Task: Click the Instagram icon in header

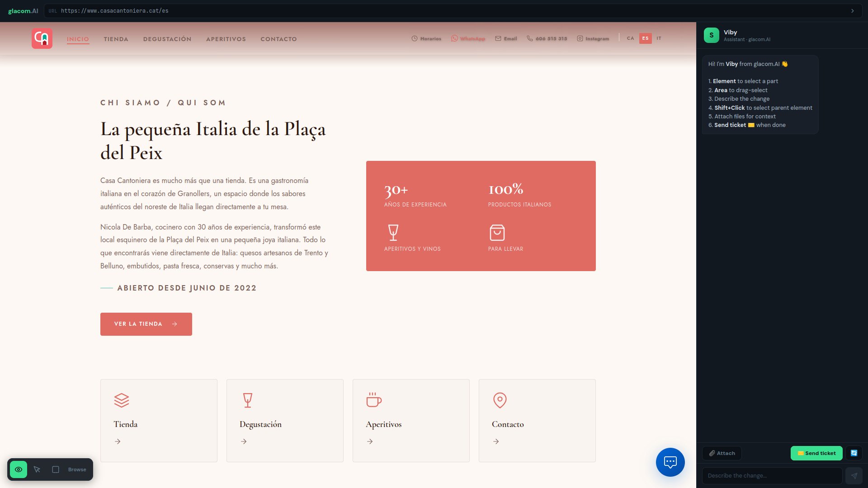Action: coord(580,38)
